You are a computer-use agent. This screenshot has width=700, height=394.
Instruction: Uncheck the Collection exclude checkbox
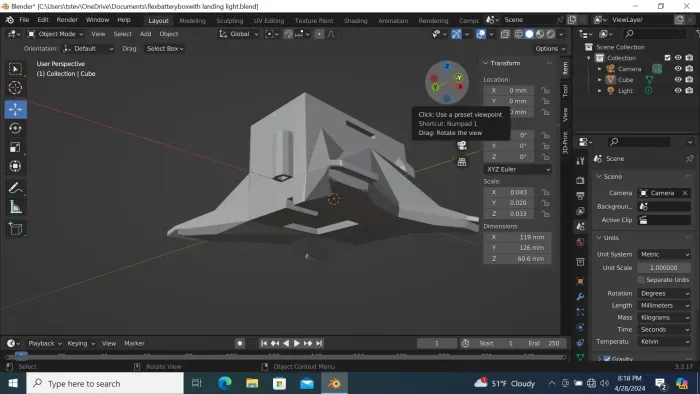(667, 58)
